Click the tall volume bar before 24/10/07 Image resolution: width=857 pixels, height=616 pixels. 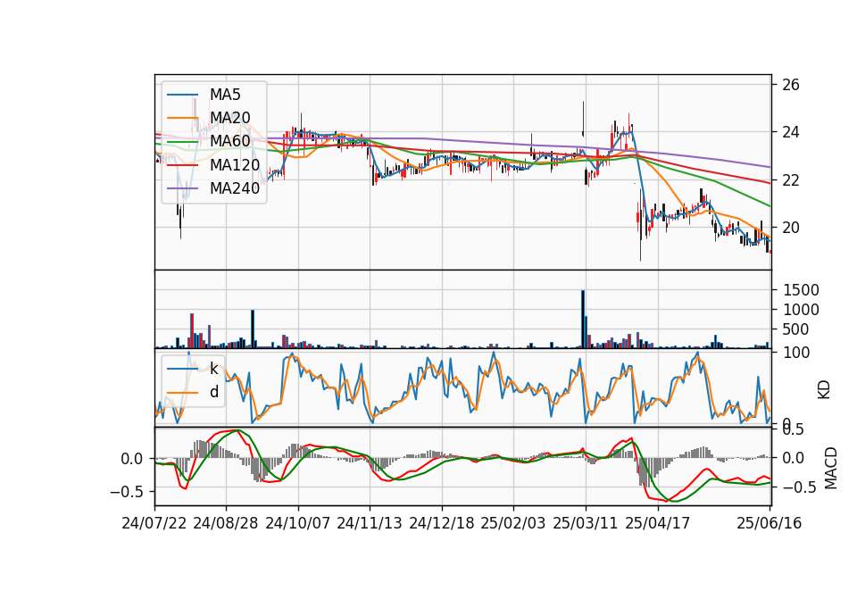point(253,329)
